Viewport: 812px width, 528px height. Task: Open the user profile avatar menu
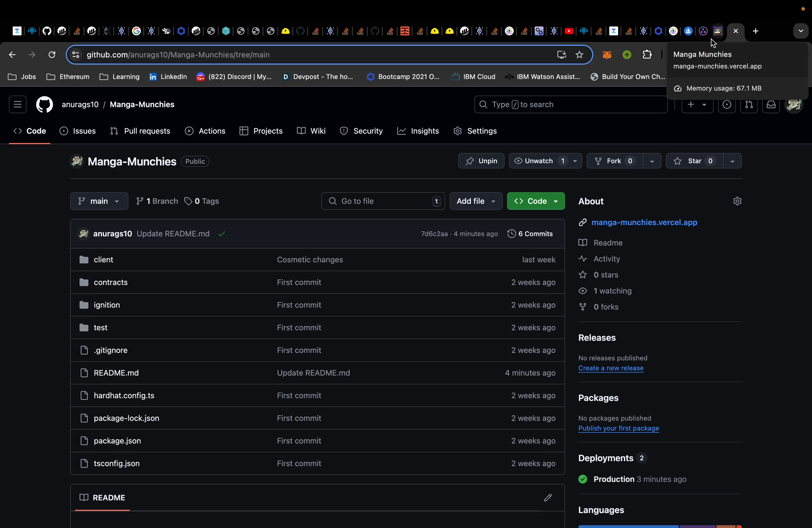point(794,105)
